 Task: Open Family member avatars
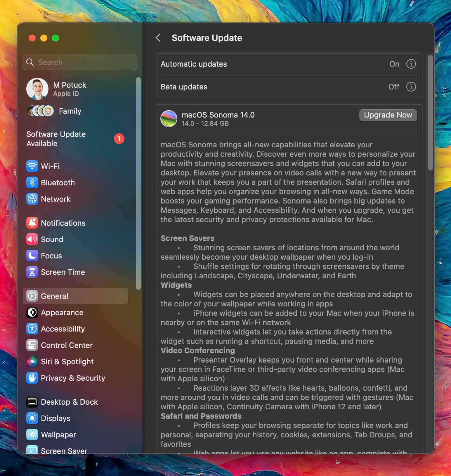(x=40, y=111)
